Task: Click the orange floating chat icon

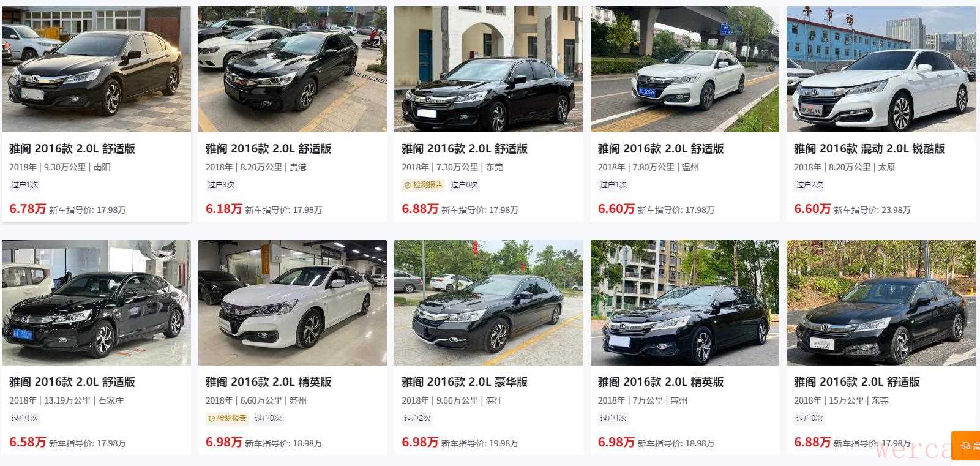Action: point(966,446)
